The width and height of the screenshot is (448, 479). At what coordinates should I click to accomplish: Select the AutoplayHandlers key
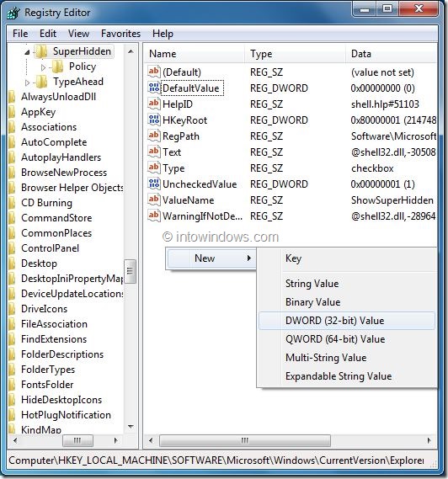pos(61,157)
